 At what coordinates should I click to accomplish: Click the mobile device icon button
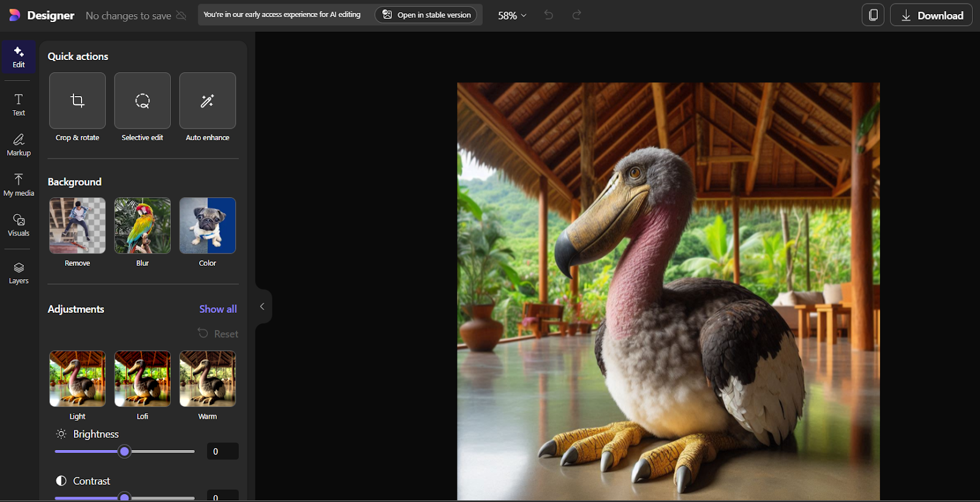point(873,15)
